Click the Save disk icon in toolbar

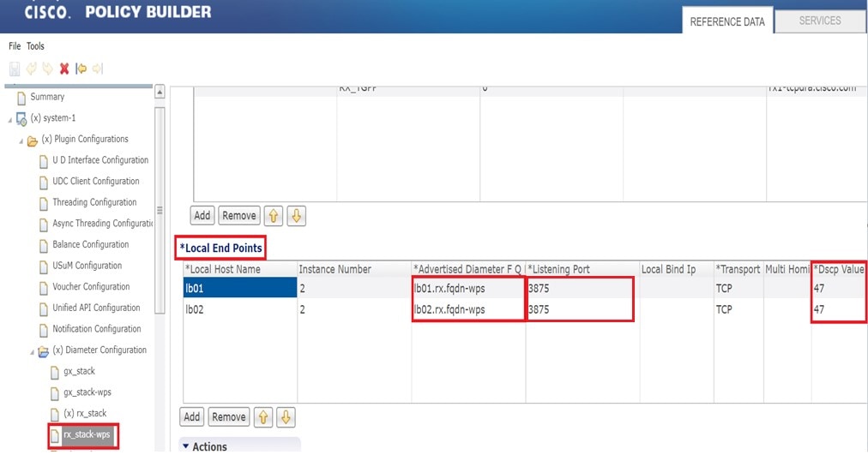15,69
